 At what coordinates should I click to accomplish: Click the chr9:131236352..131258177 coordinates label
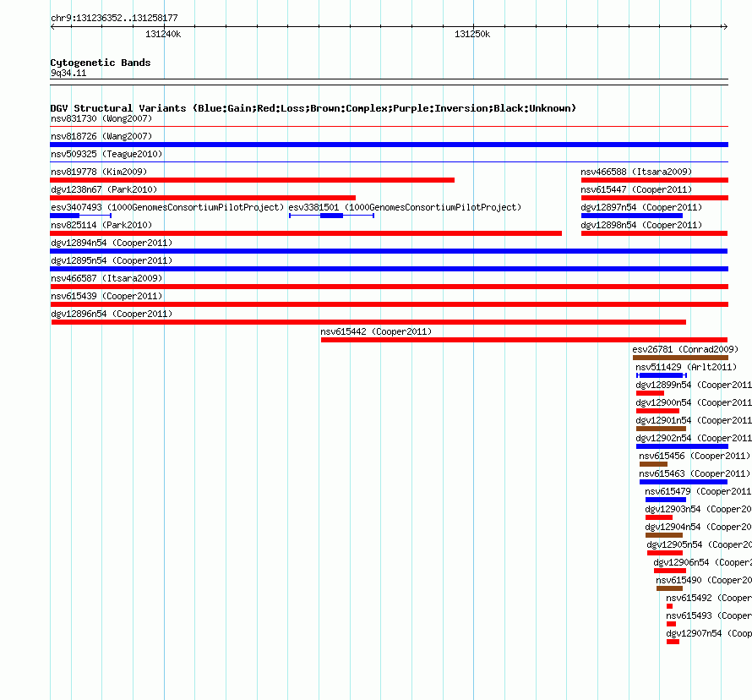(114, 19)
